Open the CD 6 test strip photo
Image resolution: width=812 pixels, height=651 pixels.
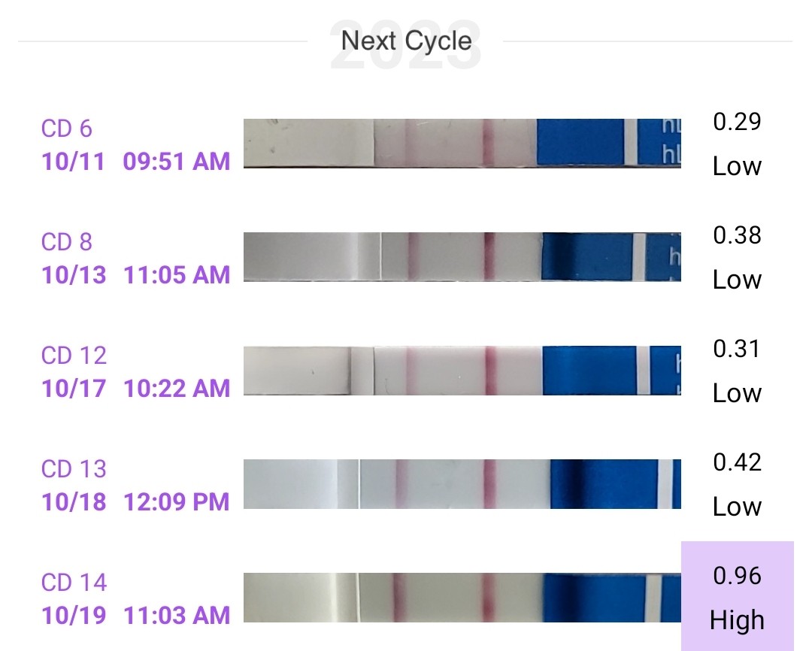click(462, 143)
